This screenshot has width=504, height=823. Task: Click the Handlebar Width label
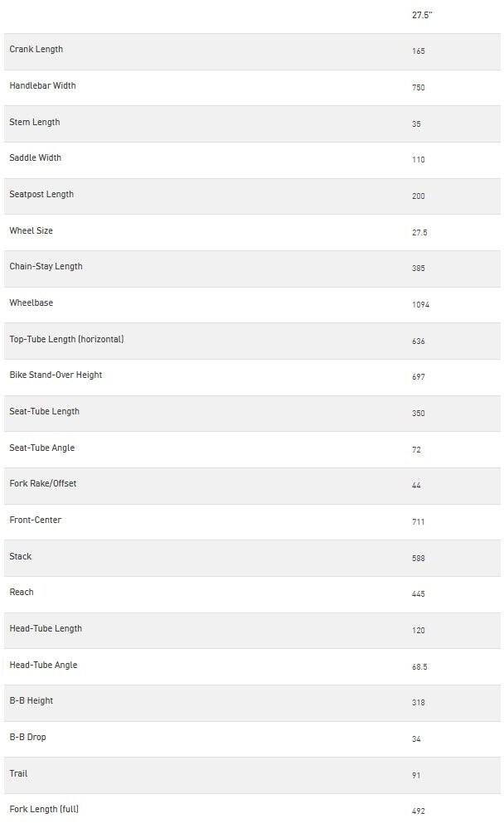42,86
